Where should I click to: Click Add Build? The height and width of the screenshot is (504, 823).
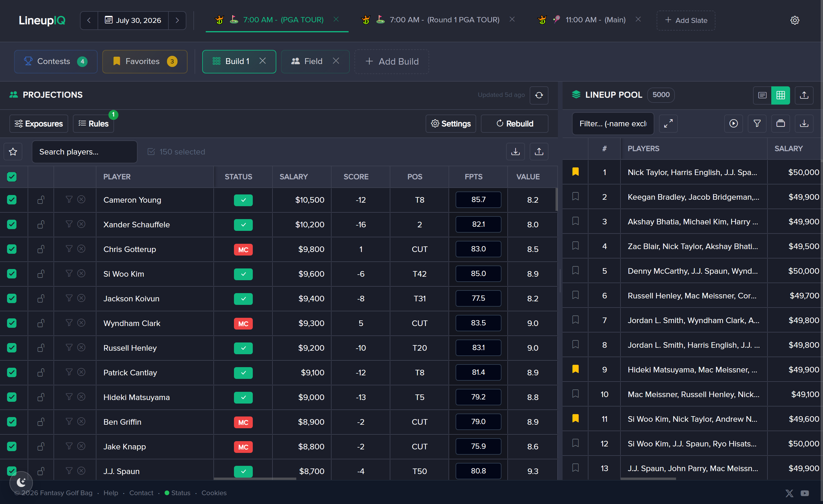392,61
